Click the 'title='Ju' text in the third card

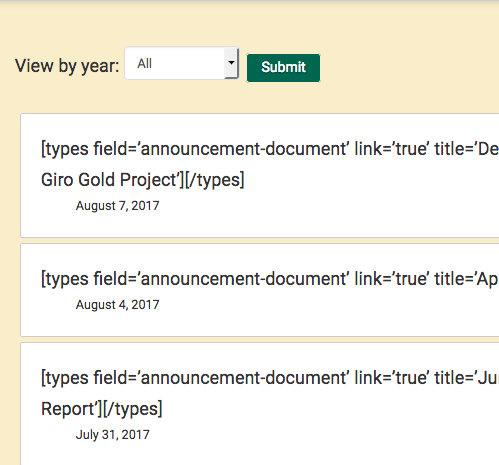tap(467, 378)
